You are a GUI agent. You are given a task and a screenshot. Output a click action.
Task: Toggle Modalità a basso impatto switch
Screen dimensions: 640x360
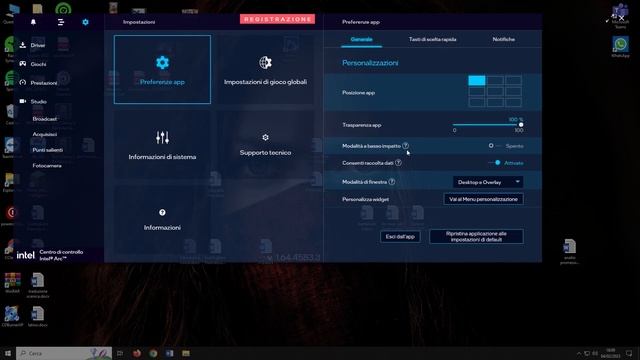[494, 146]
